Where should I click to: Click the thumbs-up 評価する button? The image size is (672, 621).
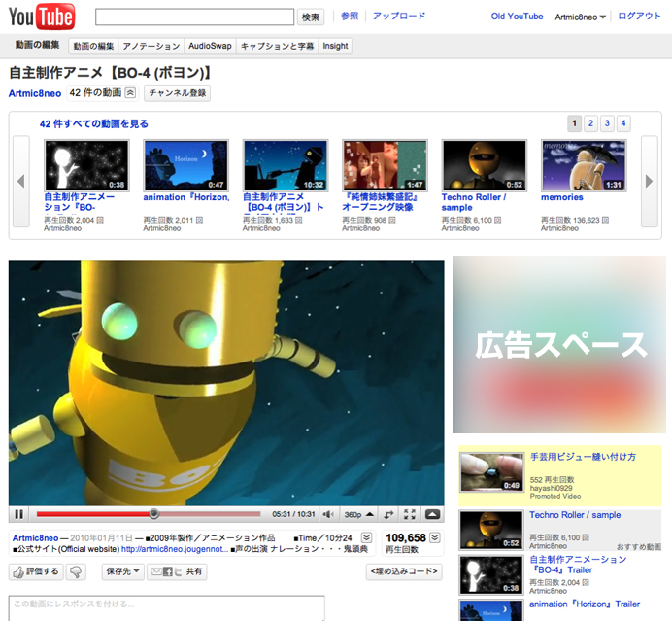click(x=36, y=571)
